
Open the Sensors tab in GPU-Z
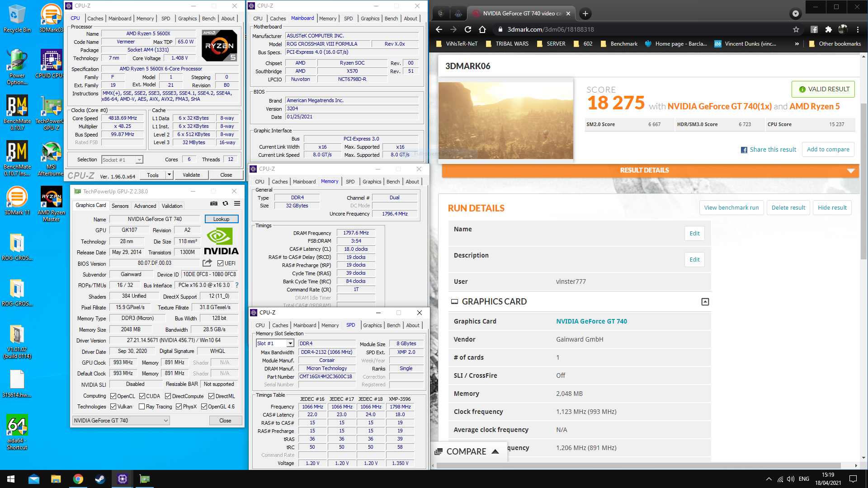pyautogui.click(x=120, y=206)
